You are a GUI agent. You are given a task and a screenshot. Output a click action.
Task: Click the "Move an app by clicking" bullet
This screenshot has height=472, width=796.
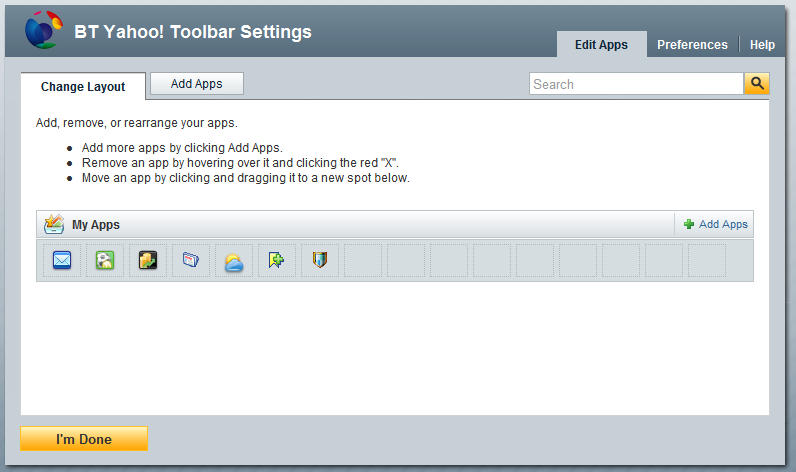click(246, 178)
